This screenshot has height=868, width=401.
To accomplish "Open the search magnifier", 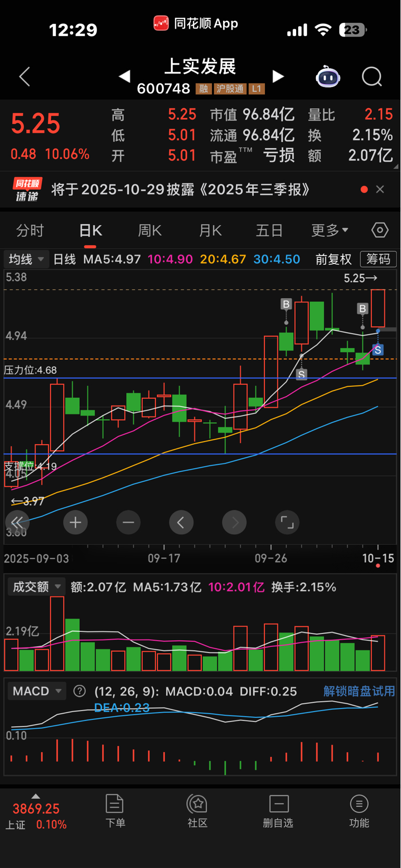I will [x=372, y=77].
